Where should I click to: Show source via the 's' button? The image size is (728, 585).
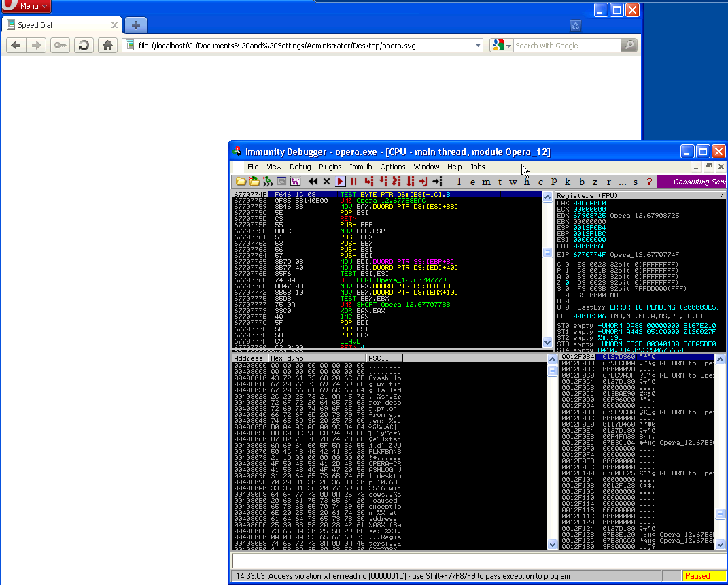636,182
